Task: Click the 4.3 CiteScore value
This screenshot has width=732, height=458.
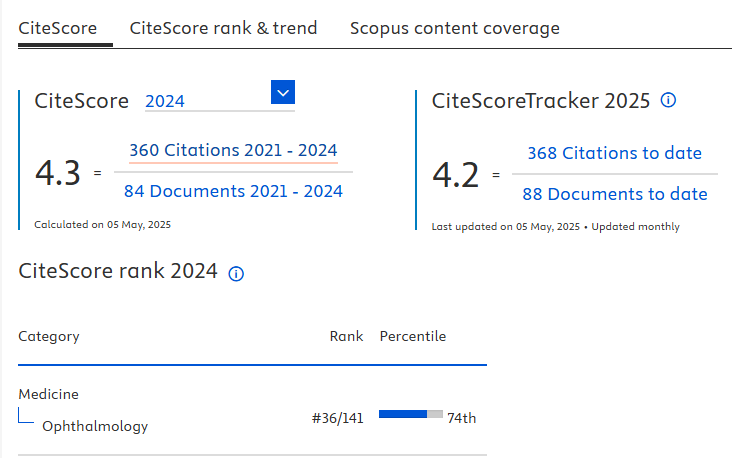Action: click(57, 173)
